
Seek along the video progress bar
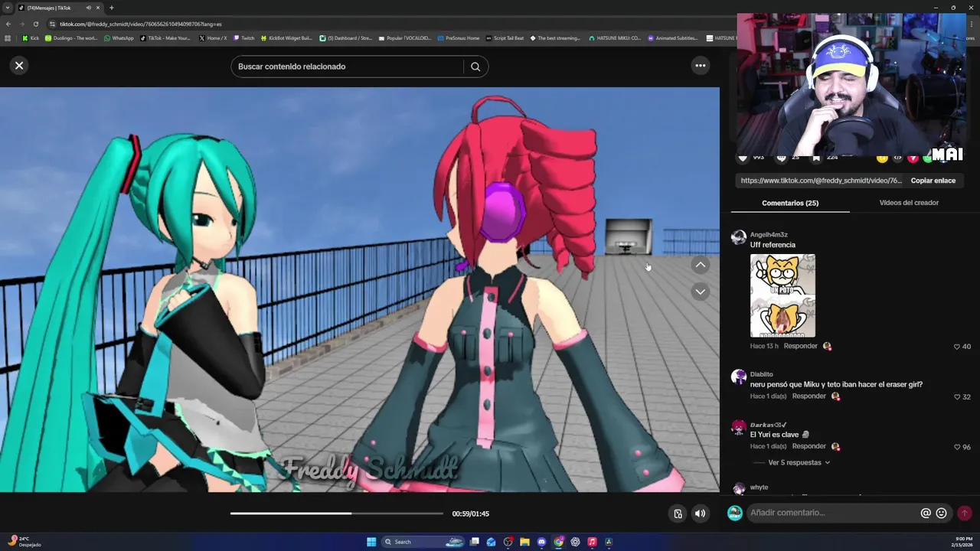tap(337, 514)
